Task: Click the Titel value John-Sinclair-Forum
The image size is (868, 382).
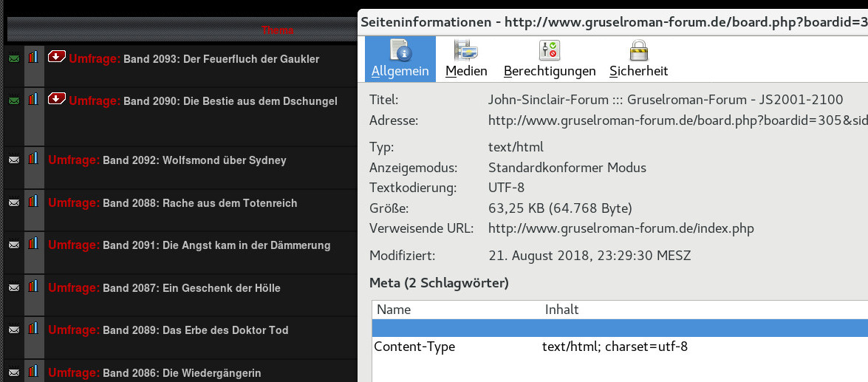Action: [x=666, y=100]
